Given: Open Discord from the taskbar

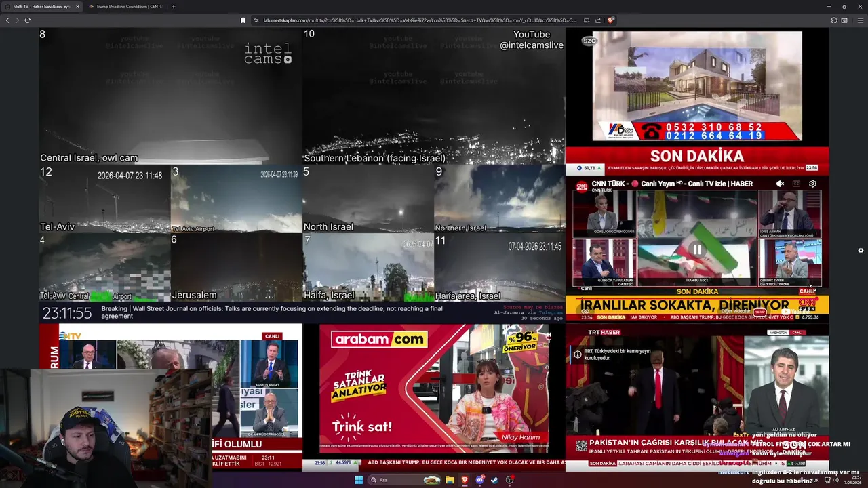Looking at the screenshot, I should [x=479, y=480].
